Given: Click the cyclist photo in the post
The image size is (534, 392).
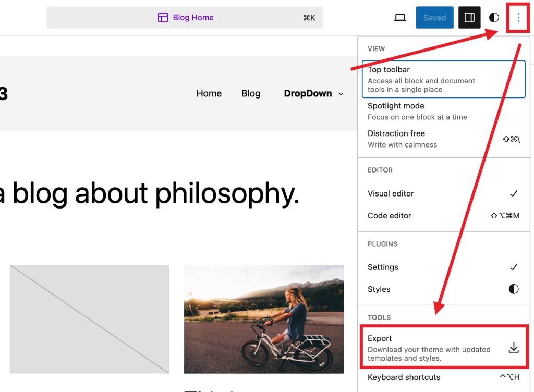Looking at the screenshot, I should pyautogui.click(x=264, y=319).
